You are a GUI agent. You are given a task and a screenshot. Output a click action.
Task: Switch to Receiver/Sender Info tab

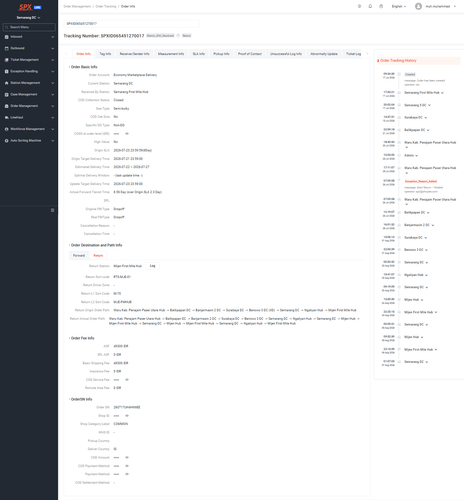point(134,54)
